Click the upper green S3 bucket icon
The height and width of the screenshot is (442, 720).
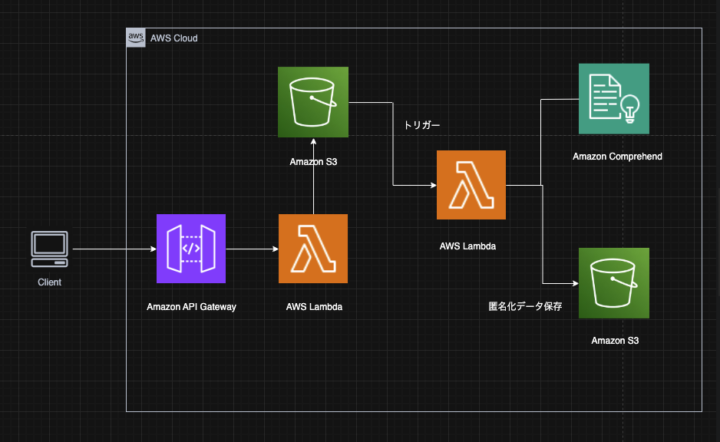pyautogui.click(x=313, y=101)
